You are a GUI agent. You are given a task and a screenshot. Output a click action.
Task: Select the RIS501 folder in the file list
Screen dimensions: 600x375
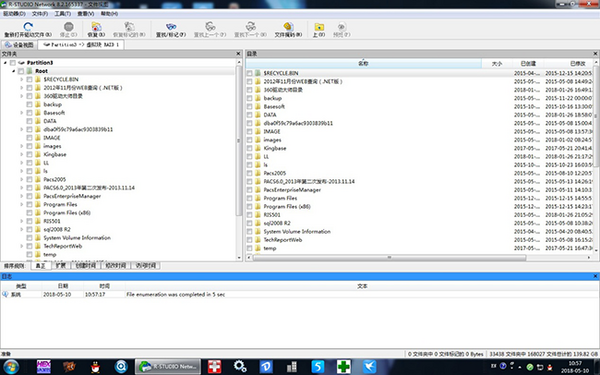coord(272,215)
